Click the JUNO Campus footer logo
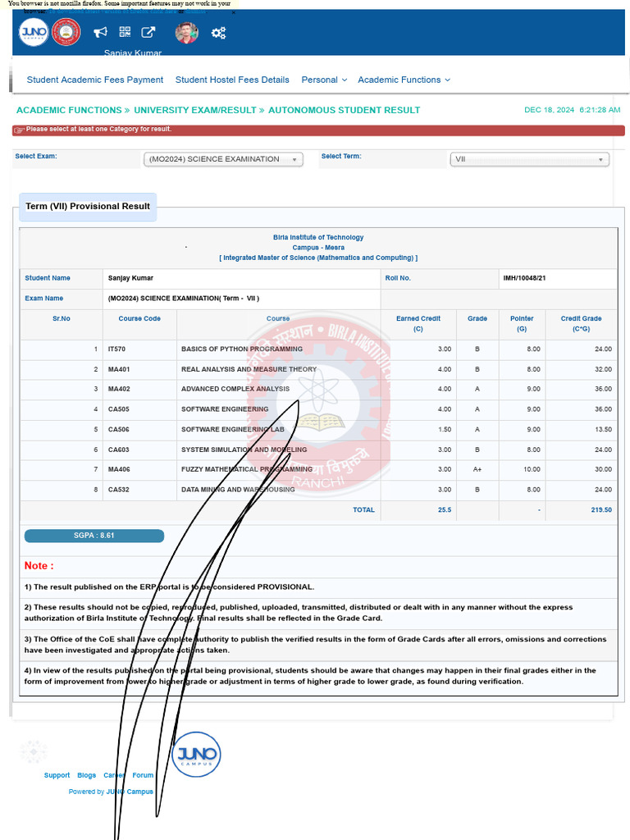This screenshot has height=840, width=630. tap(196, 755)
